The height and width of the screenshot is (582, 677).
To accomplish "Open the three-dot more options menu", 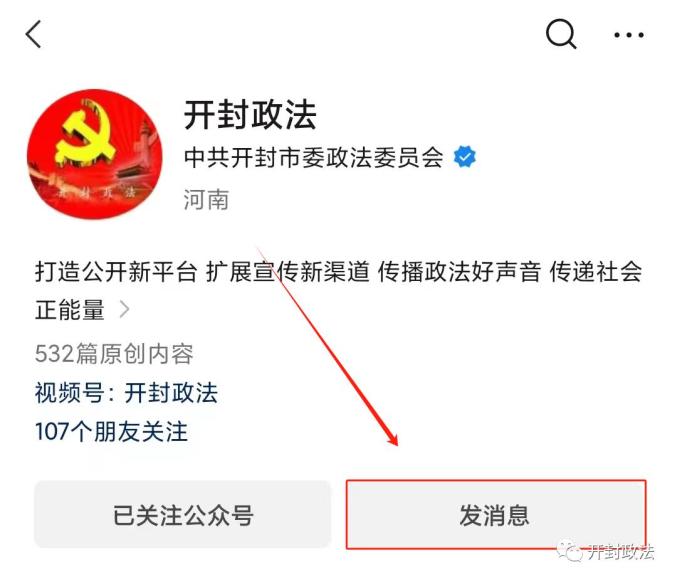I will [x=629, y=35].
